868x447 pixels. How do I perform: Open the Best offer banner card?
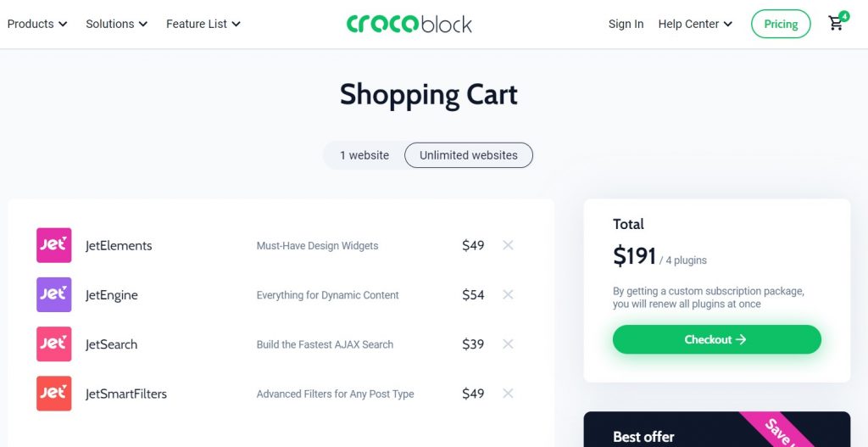717,429
